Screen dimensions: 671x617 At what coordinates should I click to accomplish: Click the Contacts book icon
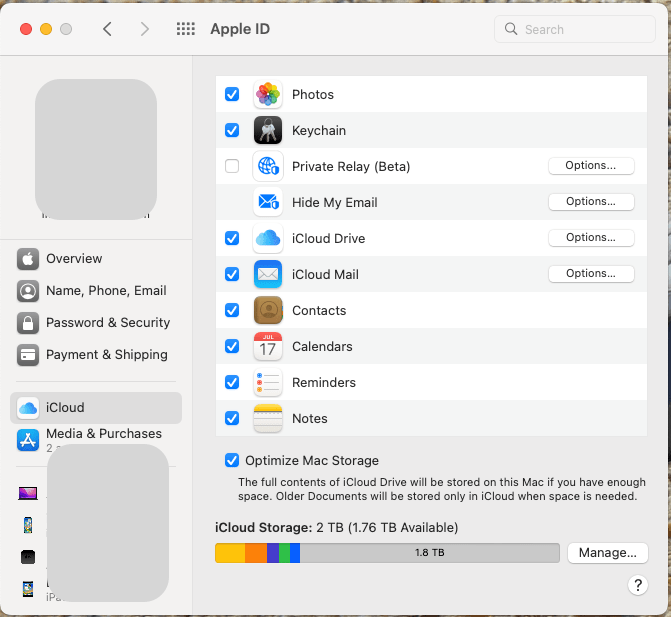tap(268, 310)
